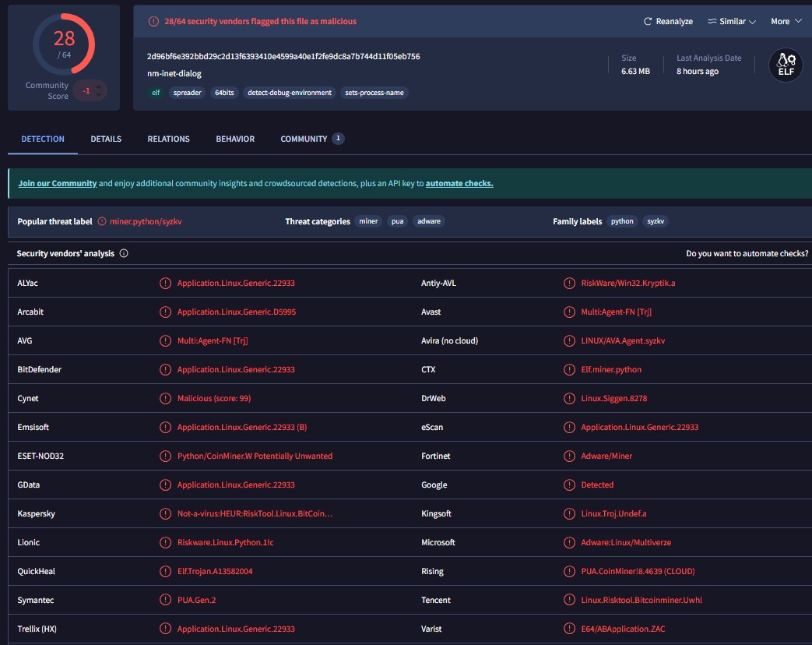The image size is (812, 645).
Task: Click the file hash text
Action: click(x=283, y=56)
